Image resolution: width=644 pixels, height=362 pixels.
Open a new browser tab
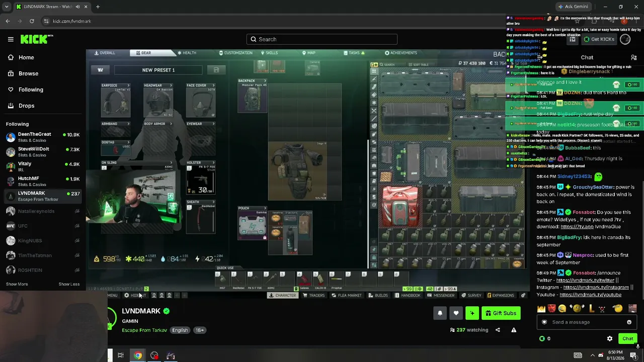click(x=98, y=7)
